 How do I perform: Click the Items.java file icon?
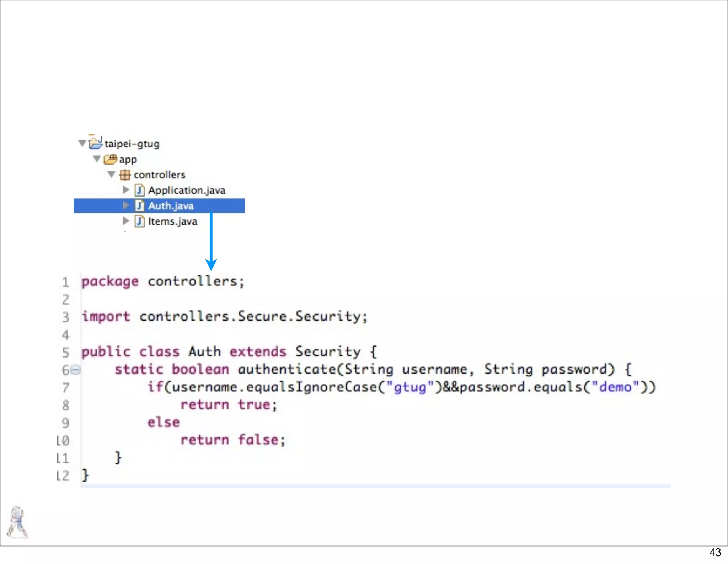pyautogui.click(x=140, y=221)
